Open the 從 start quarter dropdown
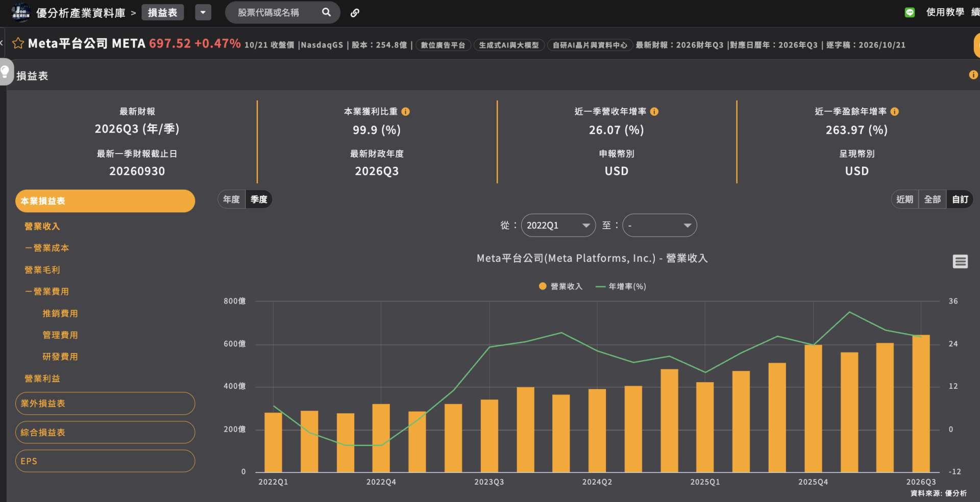Viewport: 980px width, 502px height. pos(558,225)
